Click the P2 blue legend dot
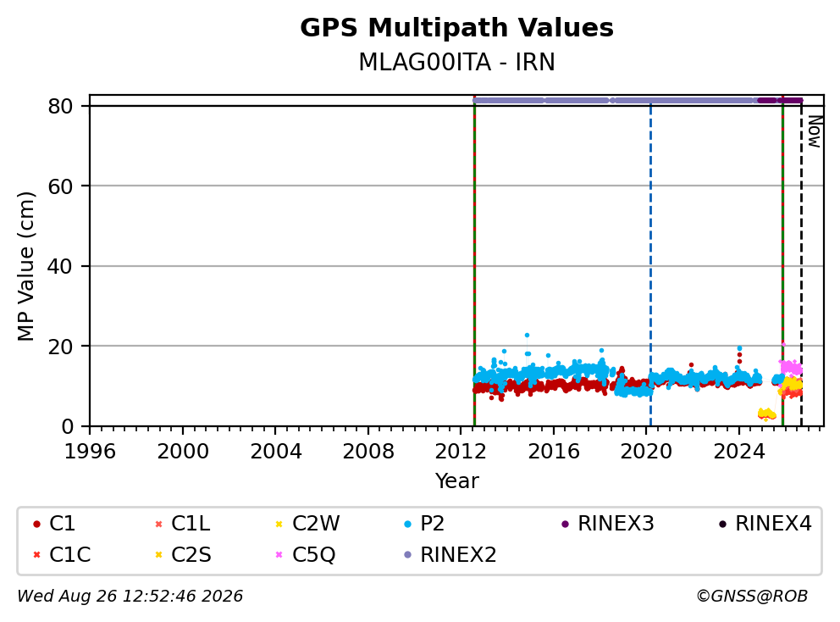 [407, 524]
